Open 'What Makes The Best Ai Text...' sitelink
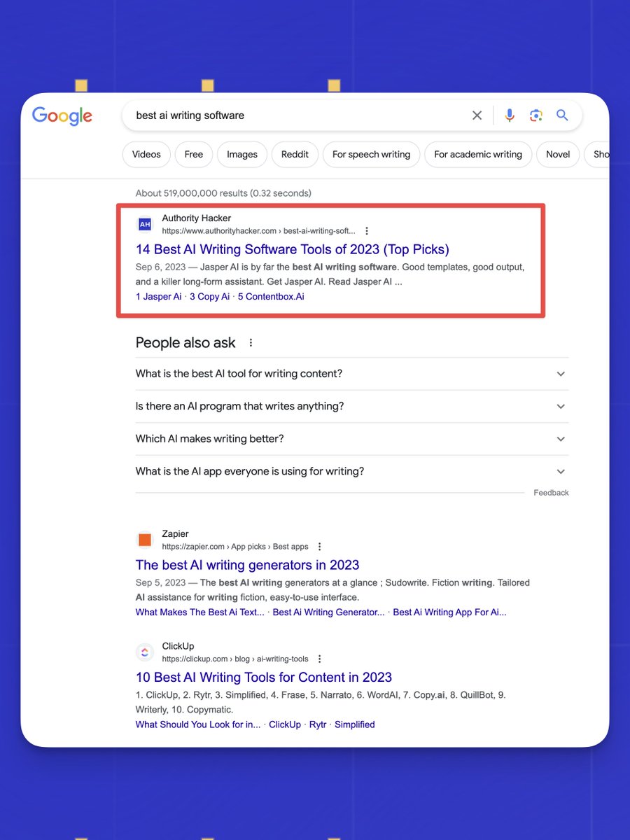Image resolution: width=630 pixels, height=840 pixels. click(200, 612)
